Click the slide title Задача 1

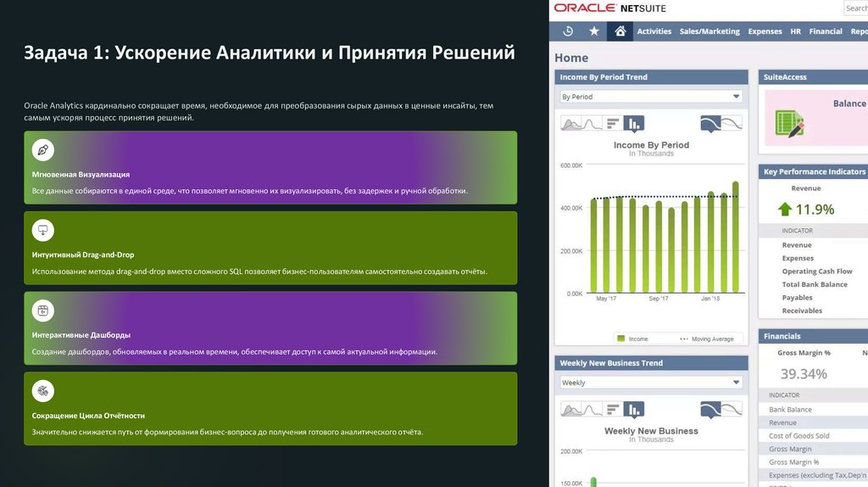click(x=269, y=52)
